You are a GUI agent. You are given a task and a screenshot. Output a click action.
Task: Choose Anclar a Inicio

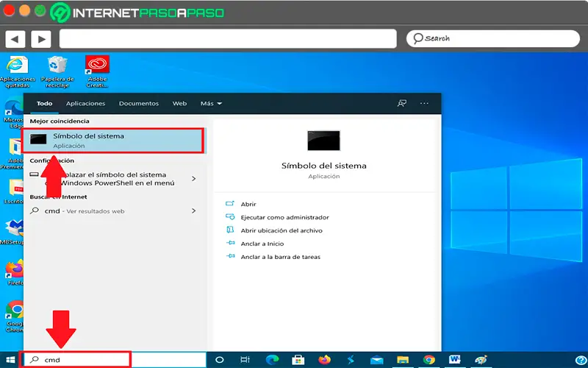coord(262,244)
